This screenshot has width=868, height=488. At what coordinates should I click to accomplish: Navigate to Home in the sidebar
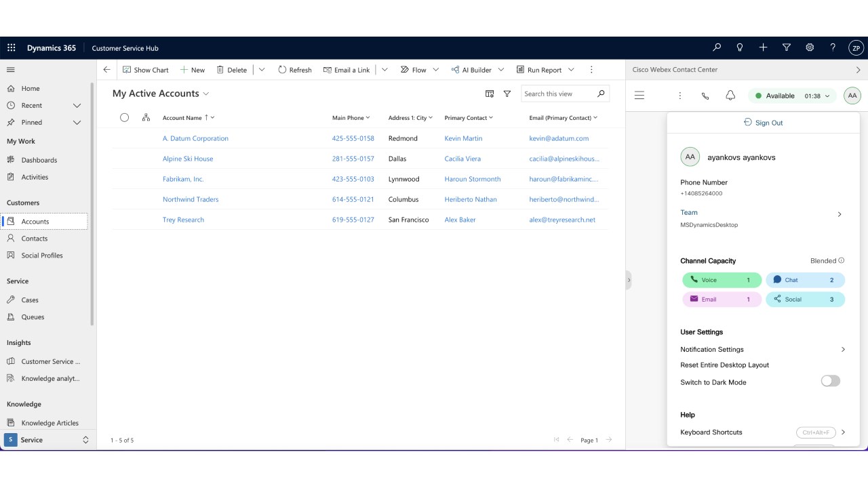pos(31,89)
